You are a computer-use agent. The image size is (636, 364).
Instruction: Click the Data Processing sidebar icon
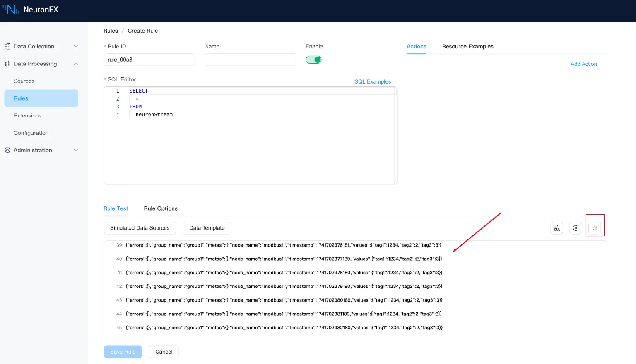coord(7,64)
